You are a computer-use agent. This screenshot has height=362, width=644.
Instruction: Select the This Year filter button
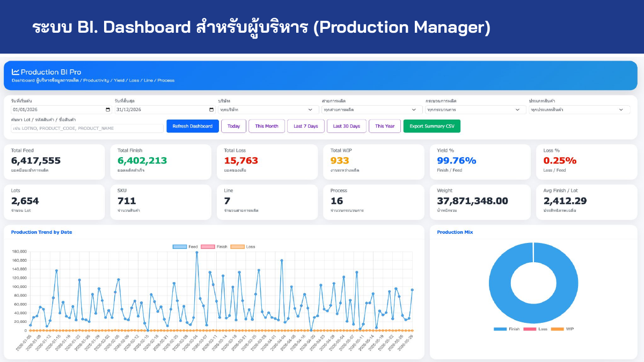point(385,126)
